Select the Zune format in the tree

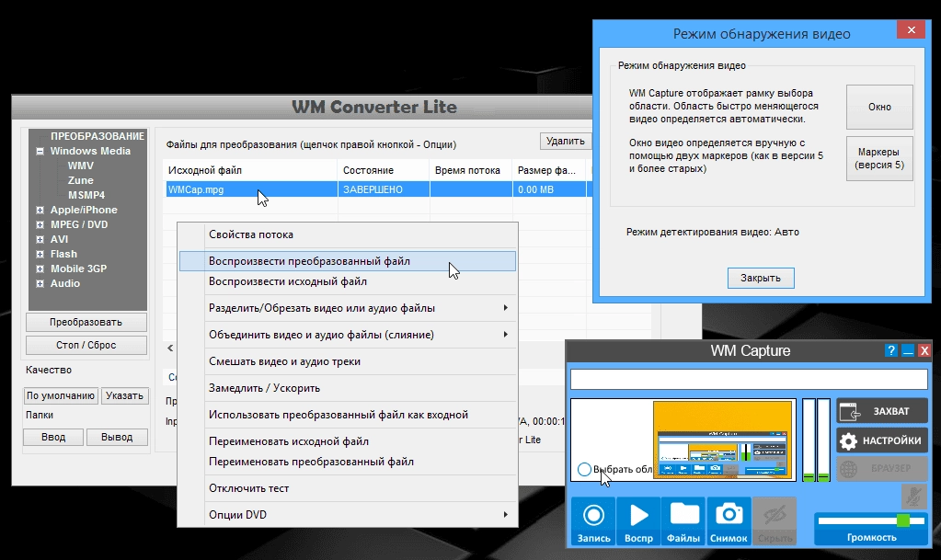[80, 180]
